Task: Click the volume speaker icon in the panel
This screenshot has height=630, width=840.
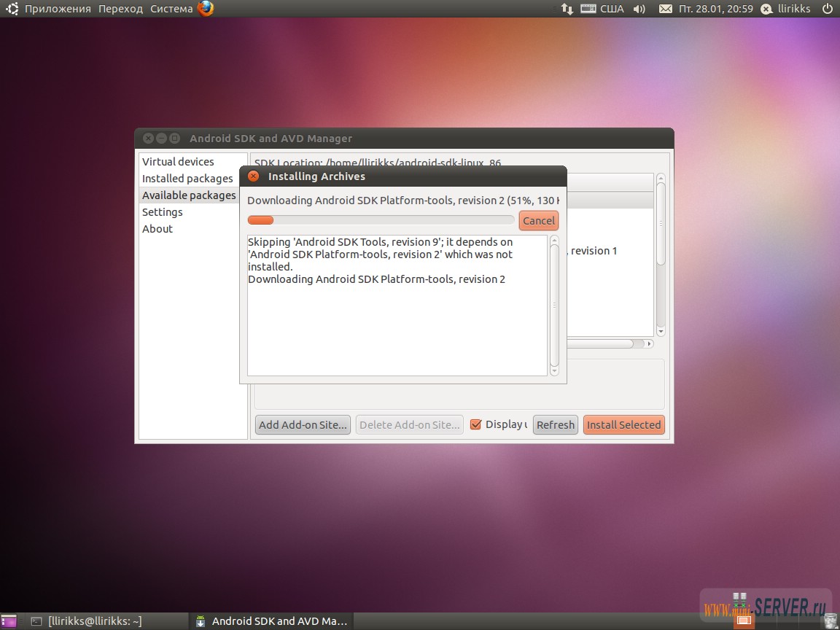Action: [638, 9]
